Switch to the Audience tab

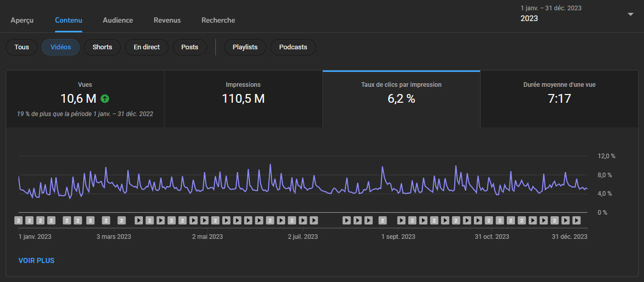click(x=118, y=21)
